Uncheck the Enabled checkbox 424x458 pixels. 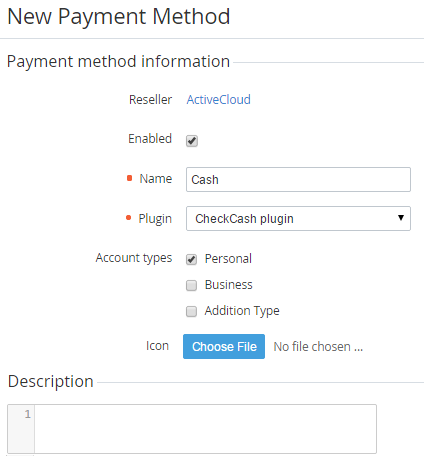point(192,141)
